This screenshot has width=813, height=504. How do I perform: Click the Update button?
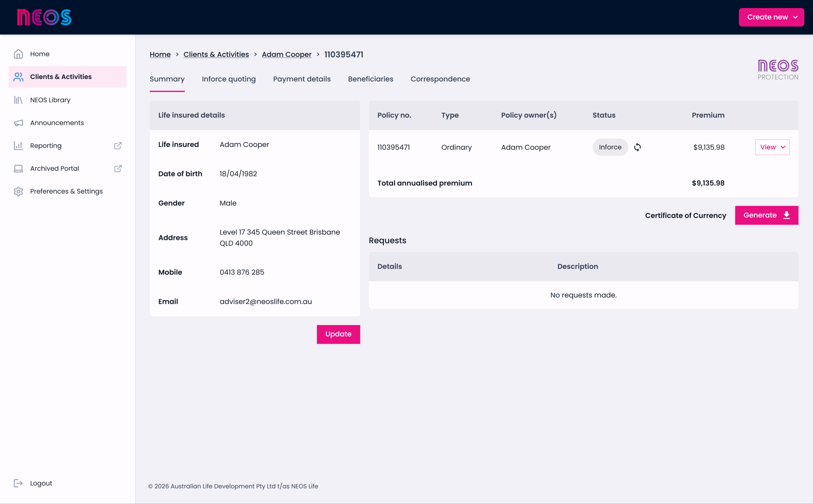[338, 334]
